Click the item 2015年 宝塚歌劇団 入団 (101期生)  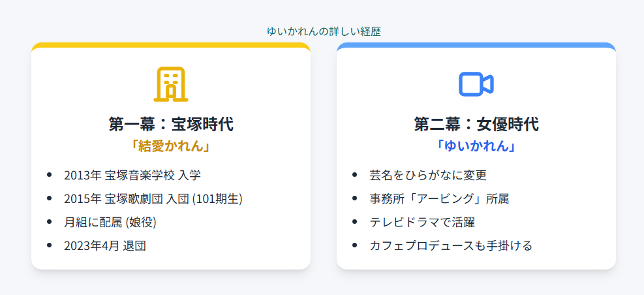(x=153, y=198)
